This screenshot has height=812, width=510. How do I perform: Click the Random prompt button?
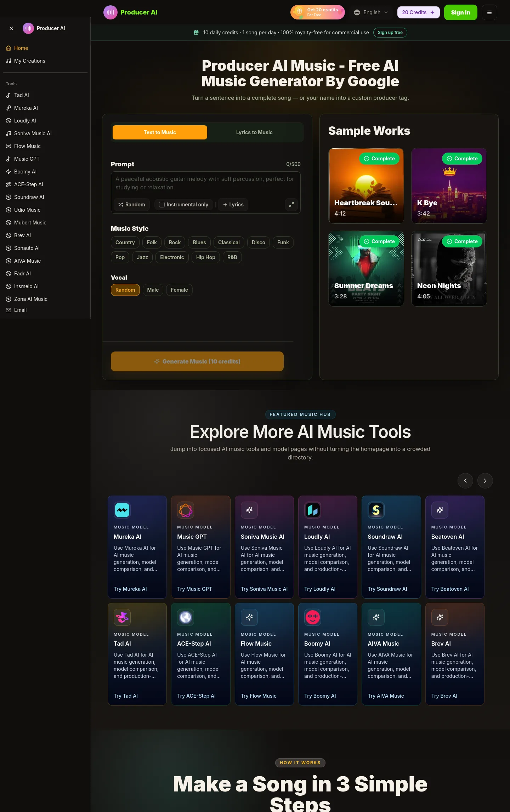click(x=132, y=205)
